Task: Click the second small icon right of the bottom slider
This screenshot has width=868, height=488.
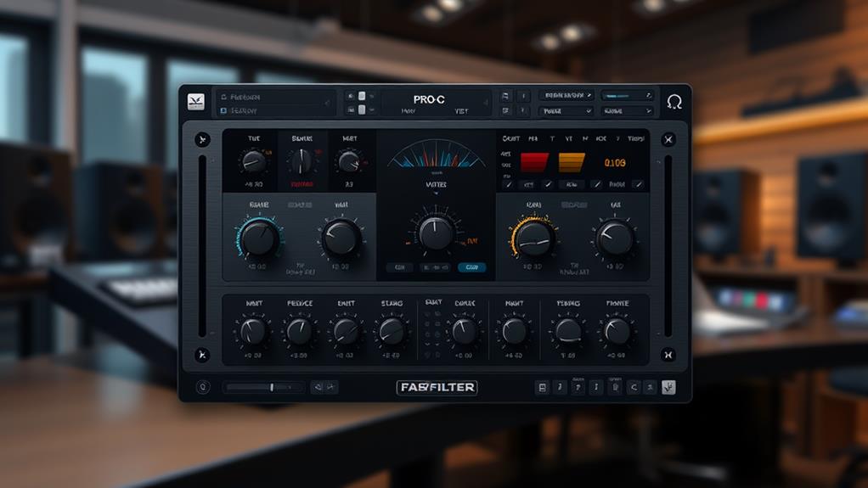Action: tap(331, 387)
